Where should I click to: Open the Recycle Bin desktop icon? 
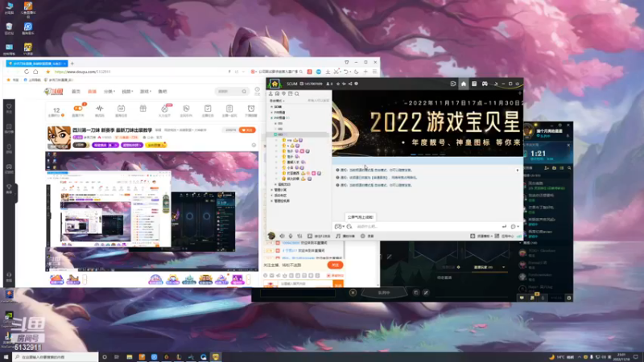(9, 28)
